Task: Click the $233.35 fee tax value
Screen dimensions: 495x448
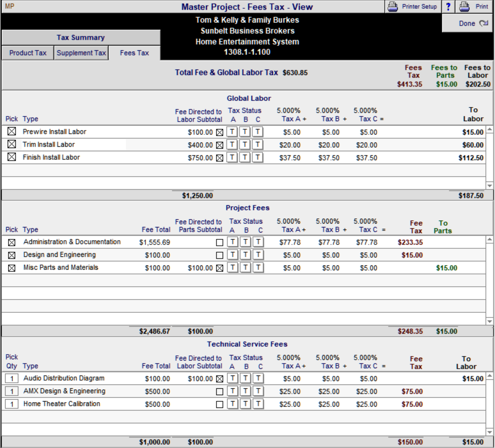Action: tap(410, 242)
